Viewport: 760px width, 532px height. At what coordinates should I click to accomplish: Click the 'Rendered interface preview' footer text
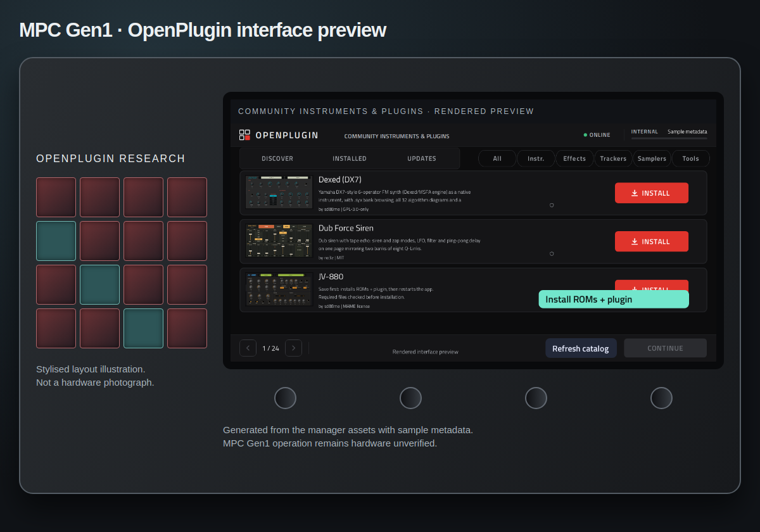(425, 352)
